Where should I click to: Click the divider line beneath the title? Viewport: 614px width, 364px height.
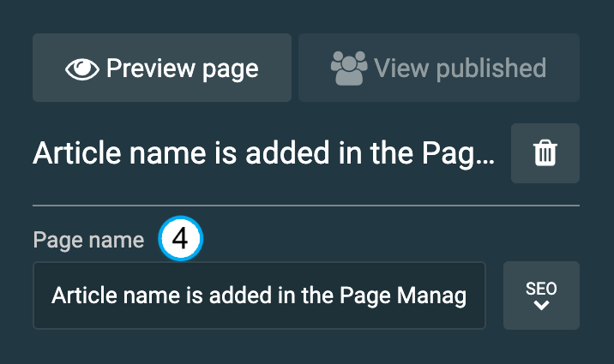[x=306, y=206]
